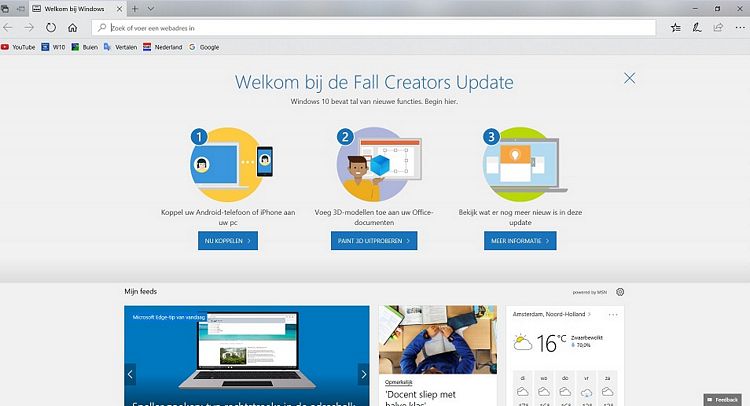Open the Share page icon

(x=718, y=28)
